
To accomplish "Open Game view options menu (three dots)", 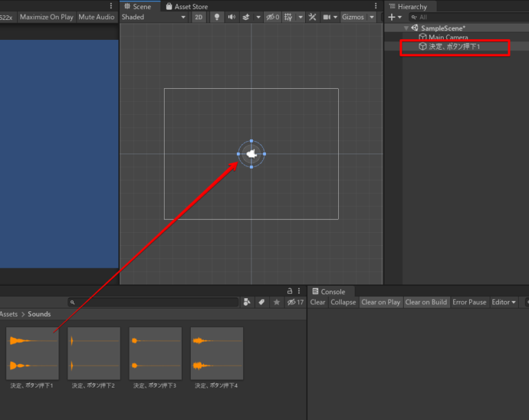I will click(111, 6).
